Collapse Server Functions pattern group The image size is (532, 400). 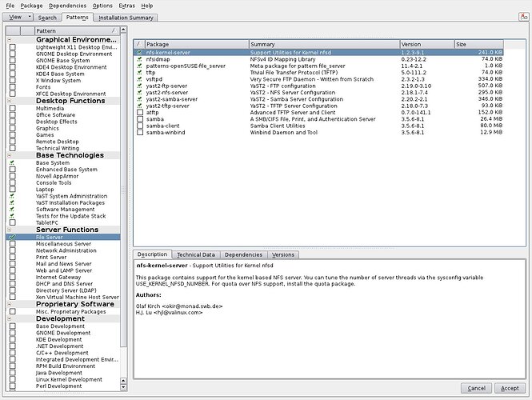(9, 230)
